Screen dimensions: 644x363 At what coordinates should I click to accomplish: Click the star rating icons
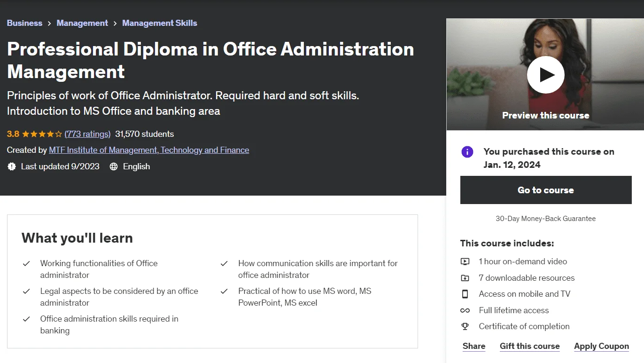pos(42,134)
